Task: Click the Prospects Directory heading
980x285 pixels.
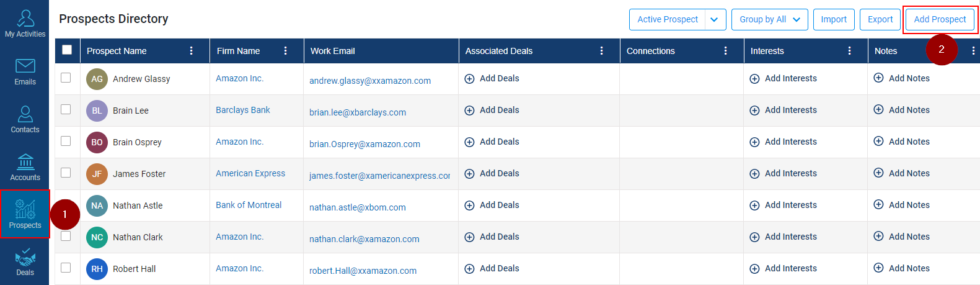Action: click(113, 19)
